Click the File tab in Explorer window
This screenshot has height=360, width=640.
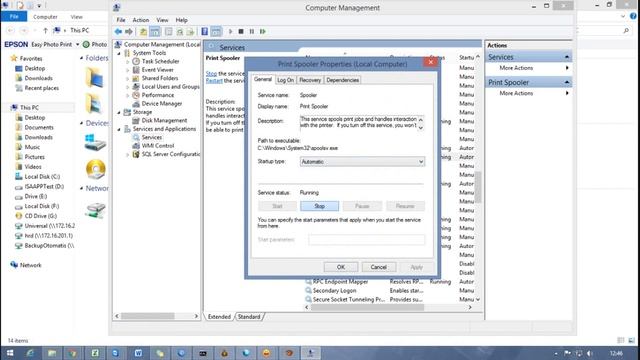pyautogui.click(x=14, y=17)
